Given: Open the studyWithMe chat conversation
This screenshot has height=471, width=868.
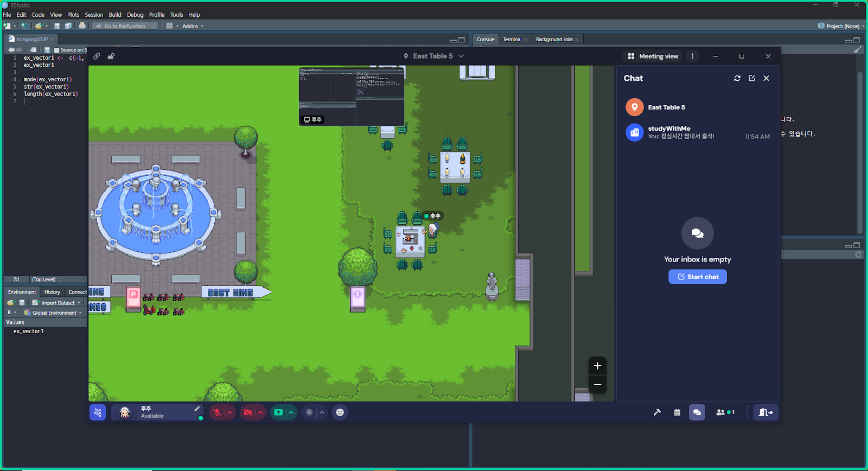Looking at the screenshot, I should pyautogui.click(x=698, y=132).
